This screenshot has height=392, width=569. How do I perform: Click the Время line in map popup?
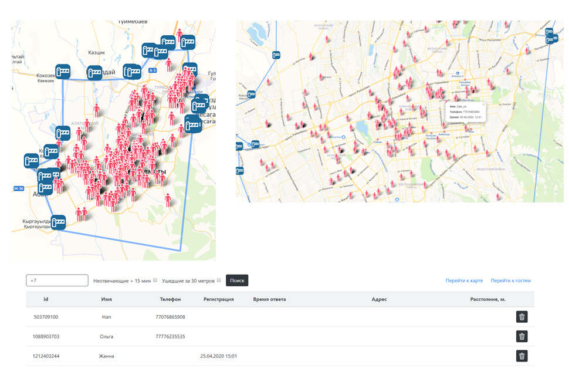[466, 117]
